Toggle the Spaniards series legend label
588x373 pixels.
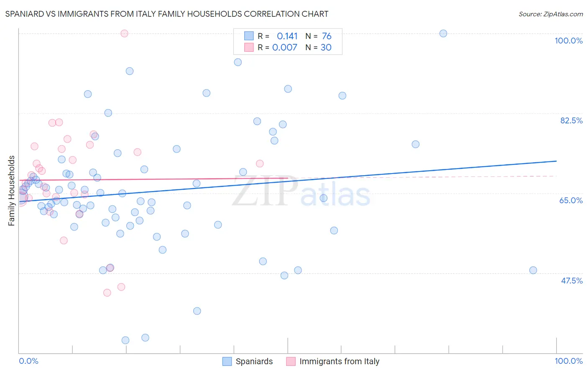(x=254, y=361)
